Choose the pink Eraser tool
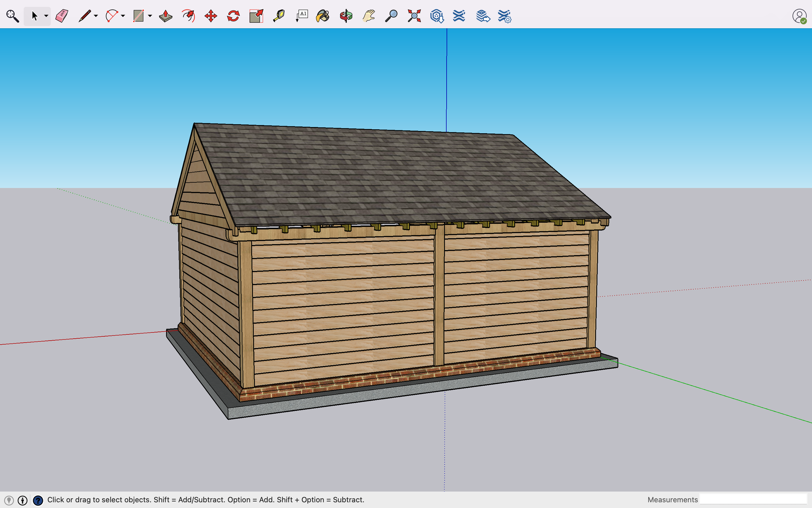The width and height of the screenshot is (812, 508). (x=62, y=16)
